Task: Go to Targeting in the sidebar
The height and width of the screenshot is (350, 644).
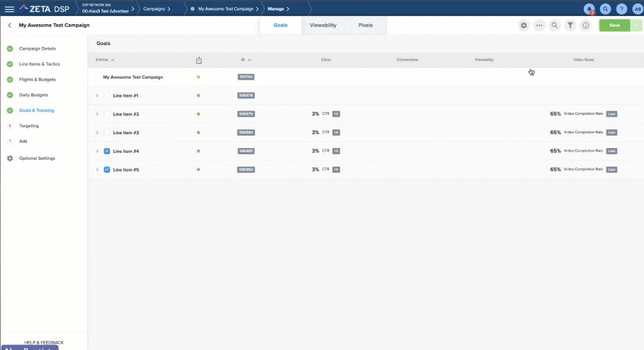Action: point(29,126)
